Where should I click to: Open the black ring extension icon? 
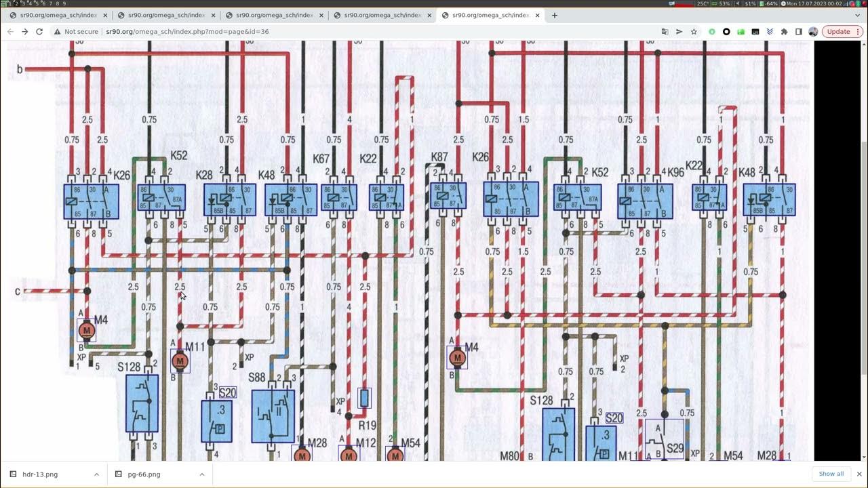(x=726, y=31)
